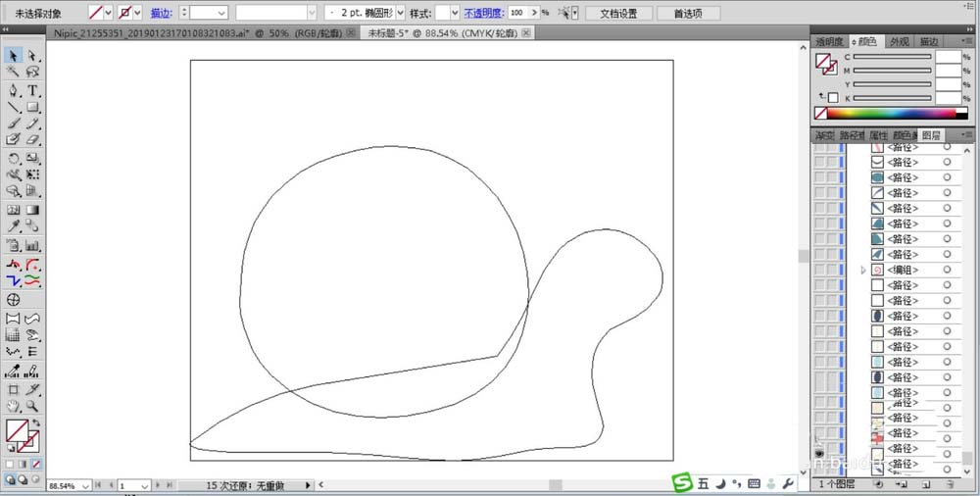980x496 pixels.
Task: Select the Type tool
Action: coord(32,90)
